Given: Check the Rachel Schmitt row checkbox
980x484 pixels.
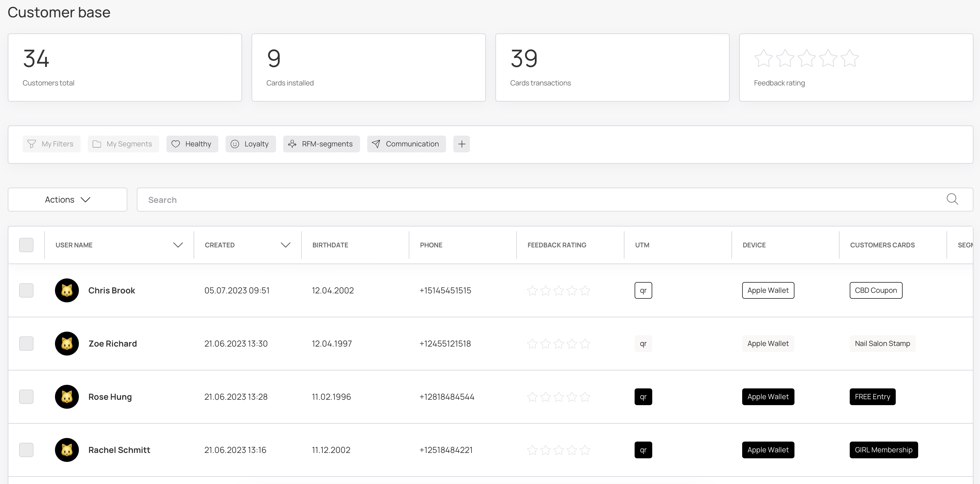Looking at the screenshot, I should 26,450.
